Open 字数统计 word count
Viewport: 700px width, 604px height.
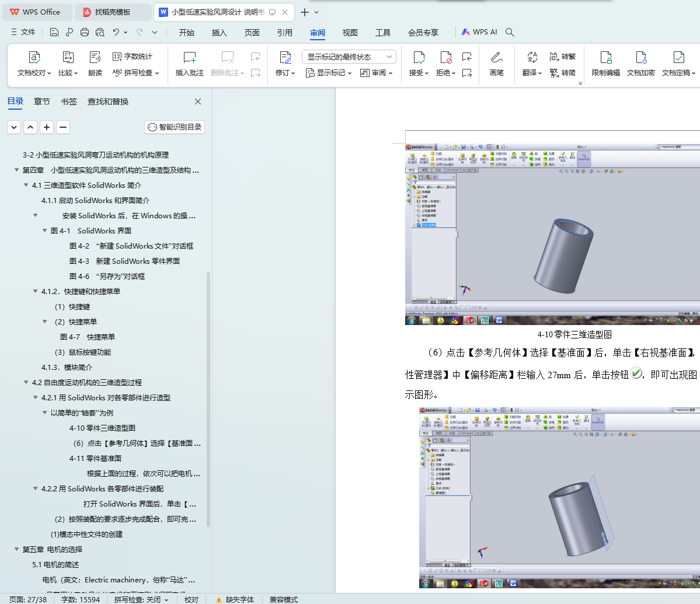(x=132, y=57)
